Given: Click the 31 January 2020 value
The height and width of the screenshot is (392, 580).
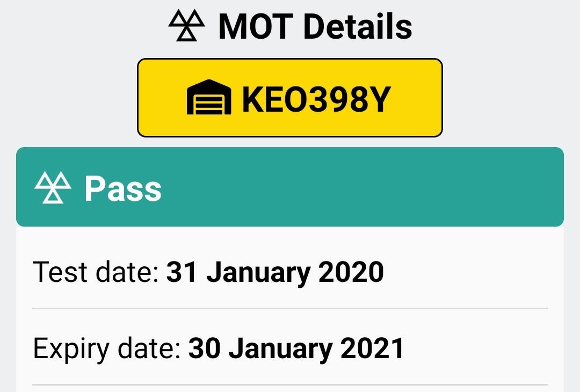Looking at the screenshot, I should click(x=275, y=273).
